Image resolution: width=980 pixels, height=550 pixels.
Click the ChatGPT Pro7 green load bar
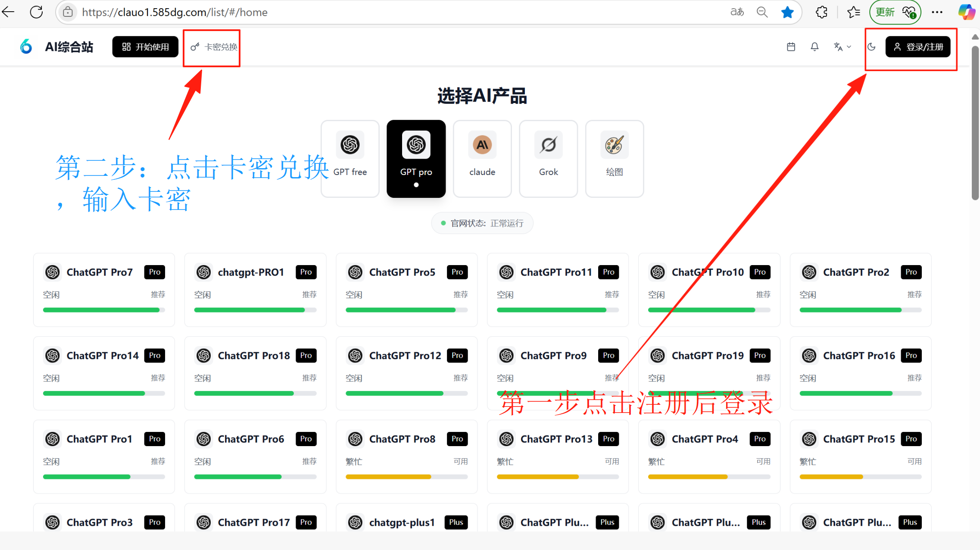click(104, 310)
